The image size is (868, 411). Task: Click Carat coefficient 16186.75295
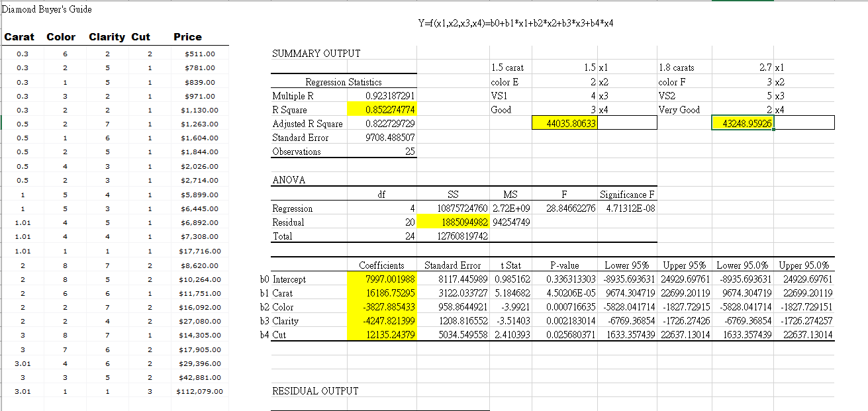pyautogui.click(x=381, y=293)
